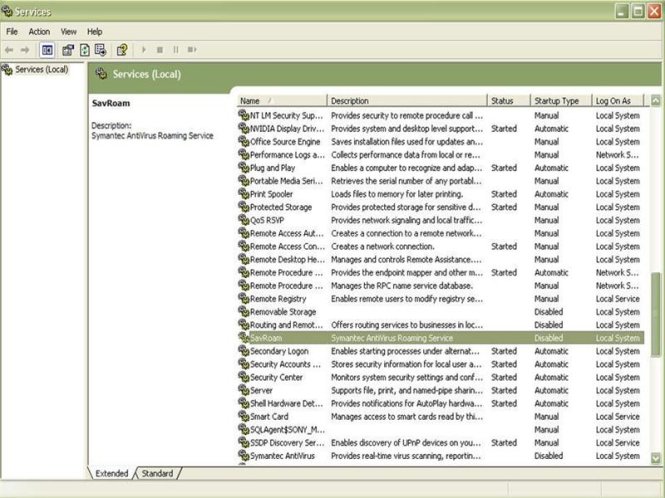Click the gear icon of Print Spooler
This screenshot has height=498, width=665.
pos(243,194)
